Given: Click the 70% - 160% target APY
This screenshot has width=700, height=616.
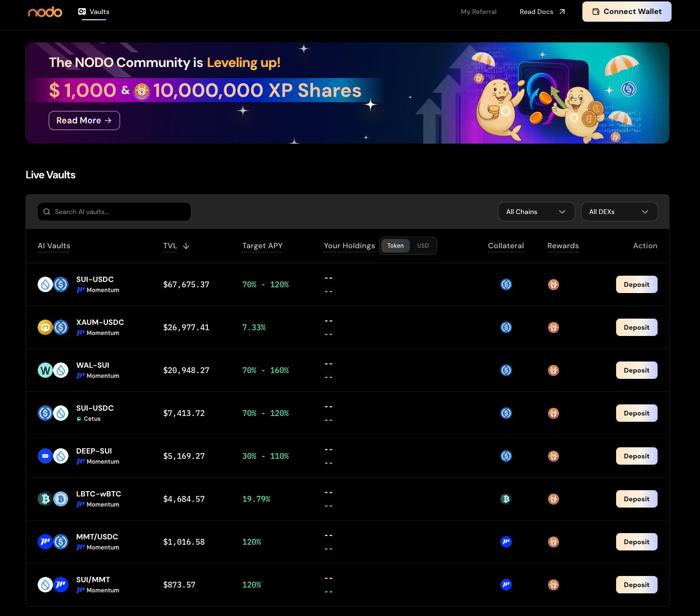Looking at the screenshot, I should [x=266, y=370].
